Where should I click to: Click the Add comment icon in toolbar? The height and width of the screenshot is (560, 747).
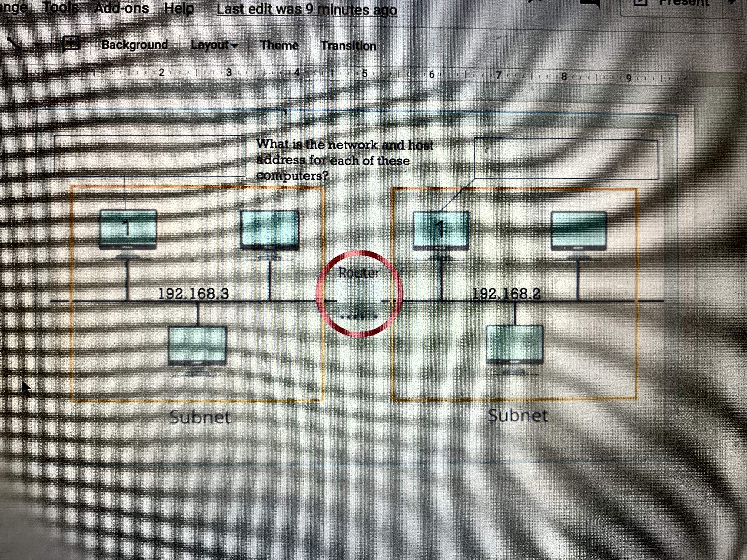pyautogui.click(x=71, y=44)
